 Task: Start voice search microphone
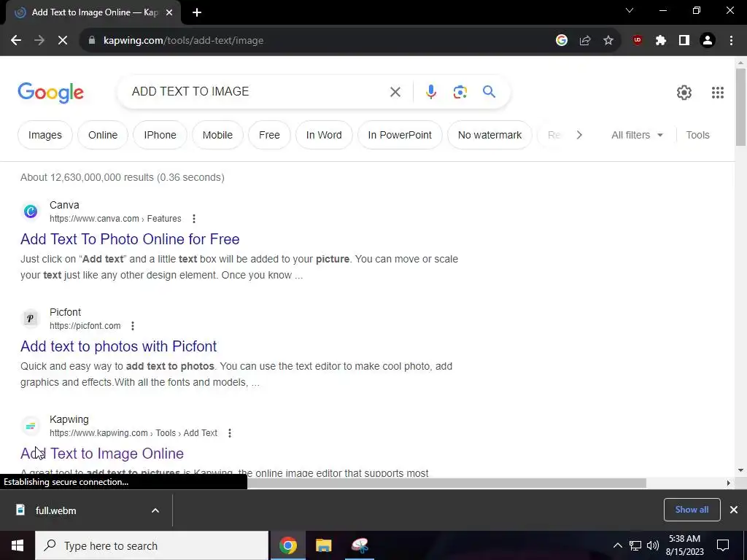[430, 92]
